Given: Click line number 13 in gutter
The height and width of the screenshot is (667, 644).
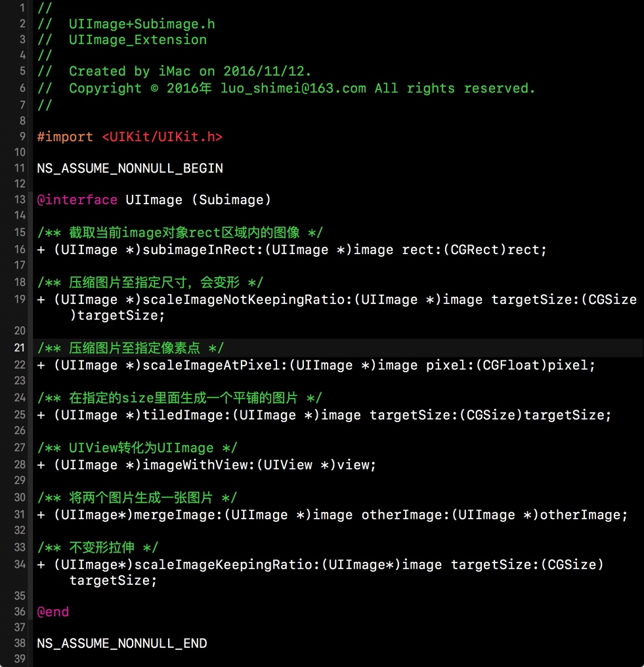Looking at the screenshot, I should (x=20, y=200).
